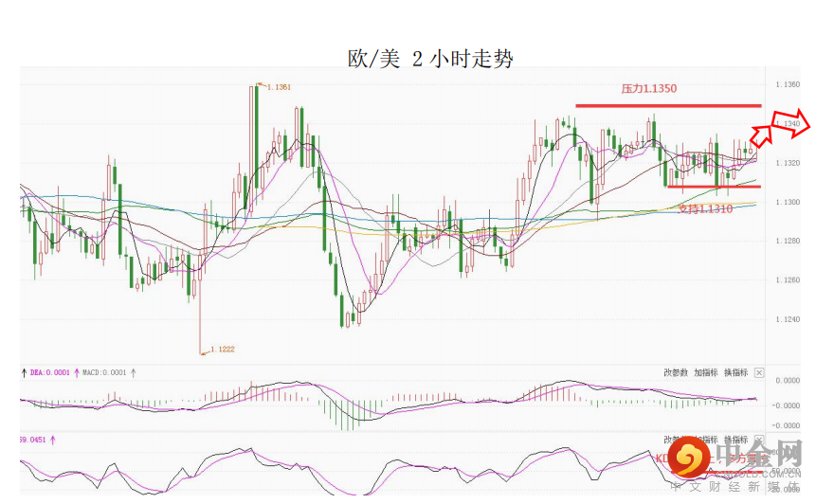
Task: Click the 欧/美 2小时走势 chart title
Action: pyautogui.click(x=430, y=59)
